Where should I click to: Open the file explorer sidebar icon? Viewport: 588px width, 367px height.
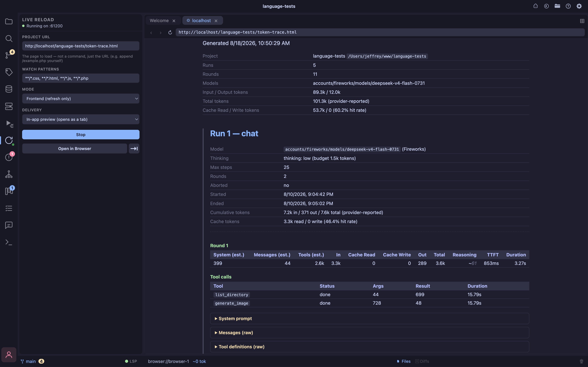click(9, 22)
